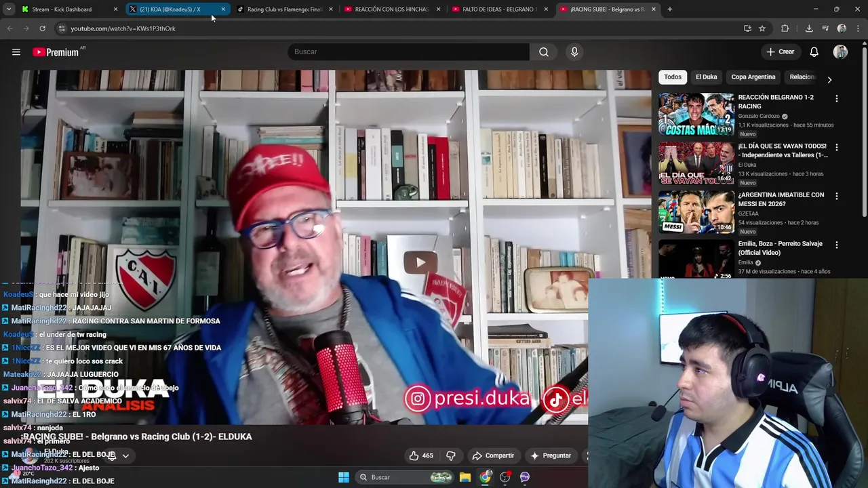868x488 pixels.
Task: Open Google Chrome taskbar icon
Action: coord(485,477)
